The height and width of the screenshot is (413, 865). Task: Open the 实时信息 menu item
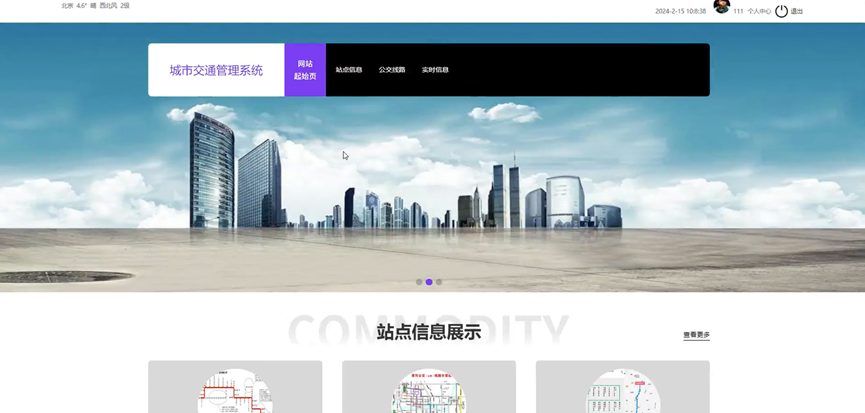tap(435, 70)
